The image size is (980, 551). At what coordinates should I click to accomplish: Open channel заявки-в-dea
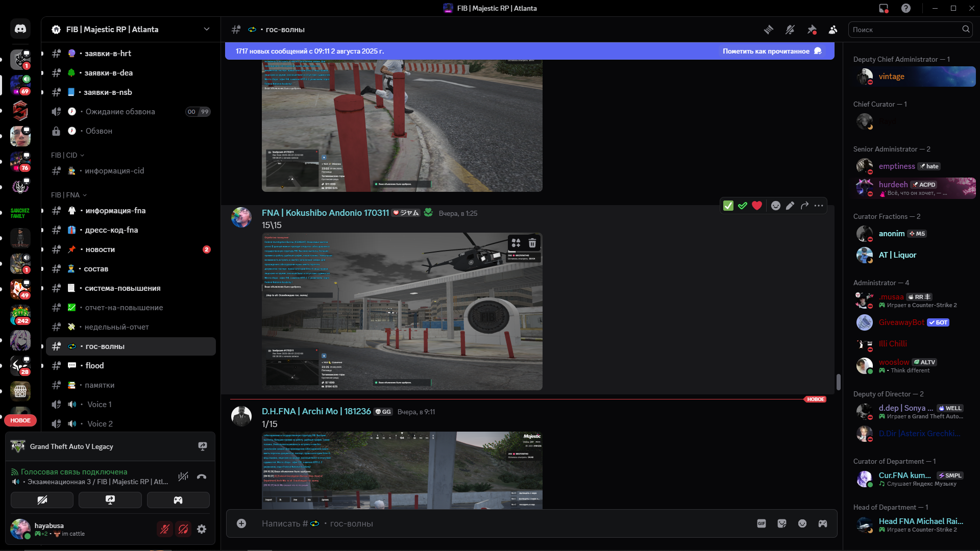pyautogui.click(x=131, y=72)
